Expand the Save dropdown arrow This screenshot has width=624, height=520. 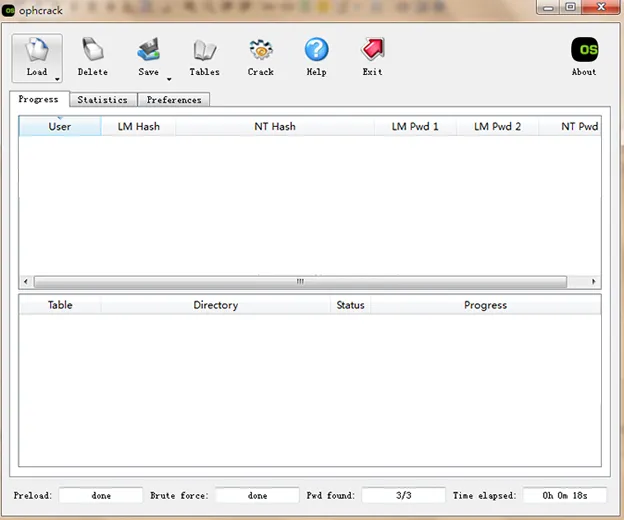pos(169,79)
